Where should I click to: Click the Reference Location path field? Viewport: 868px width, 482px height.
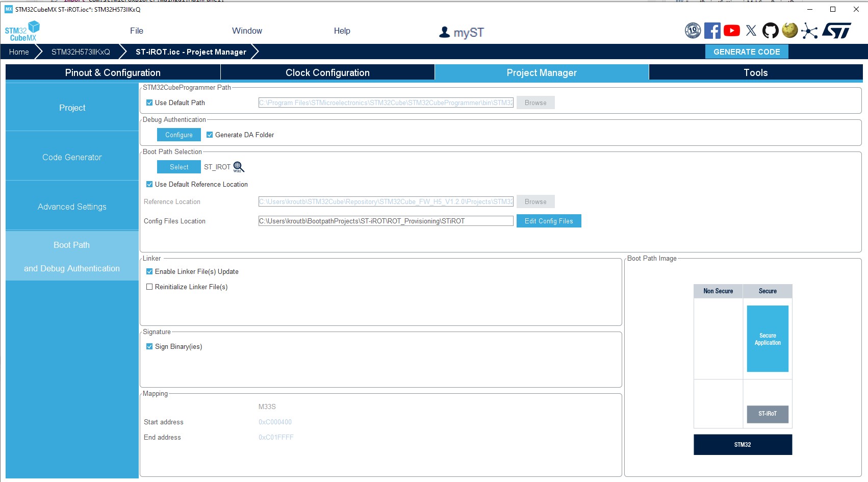pos(386,201)
